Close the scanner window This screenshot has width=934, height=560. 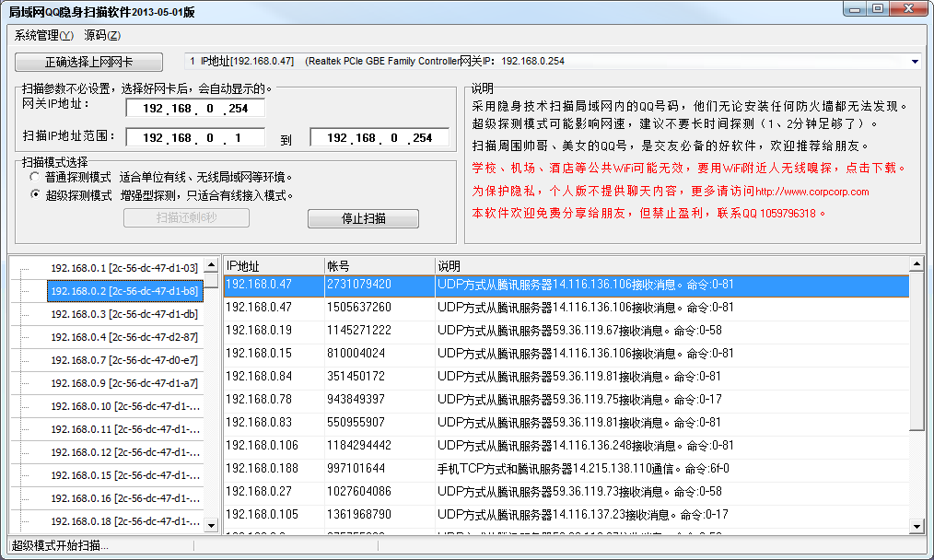tap(909, 9)
